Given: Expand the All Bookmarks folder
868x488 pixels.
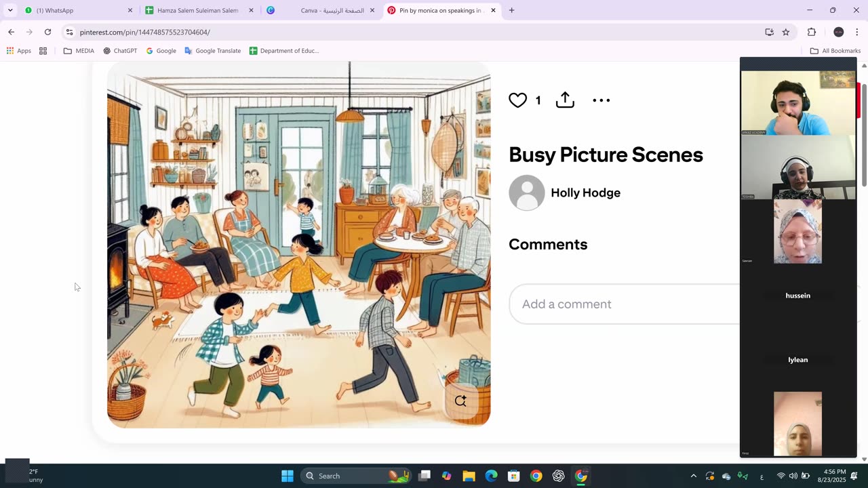Looking at the screenshot, I should click(835, 51).
